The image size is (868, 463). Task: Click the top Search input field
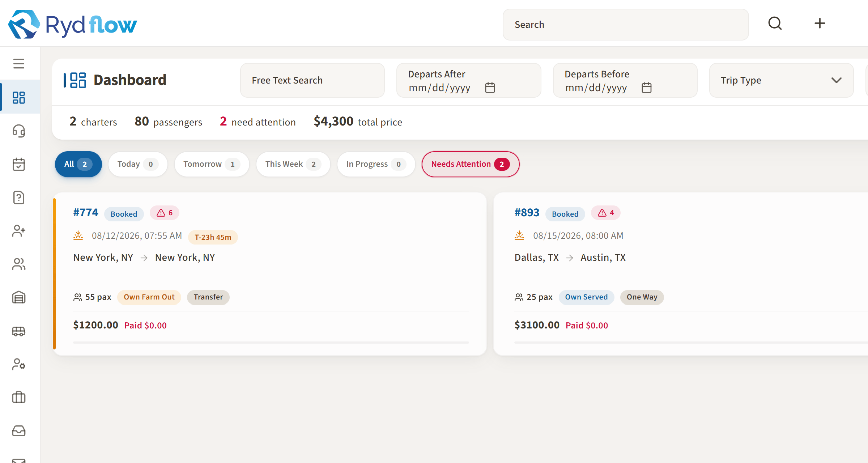click(x=626, y=25)
